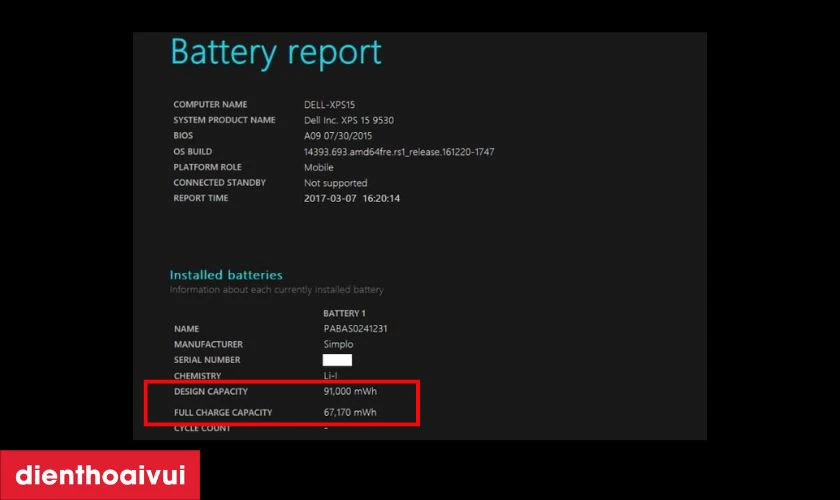Screen dimensions: 840x500
Task: Click the BIOS label
Action: [183, 136]
